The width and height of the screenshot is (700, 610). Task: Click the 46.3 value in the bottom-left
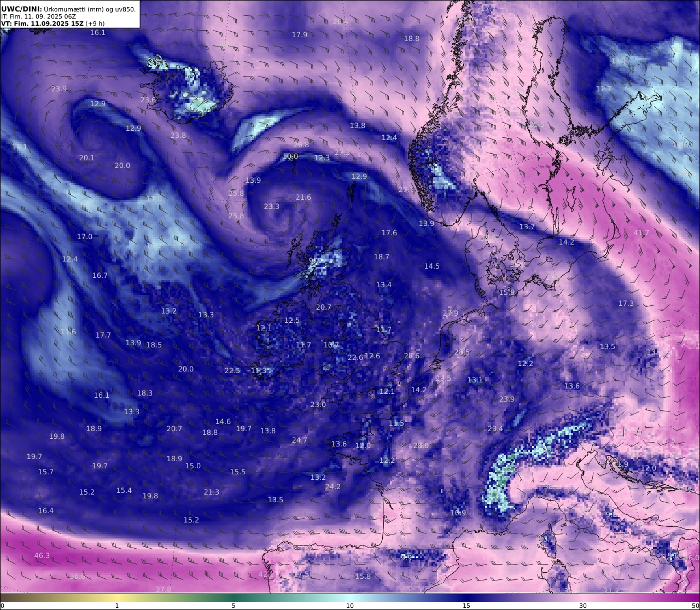point(42,555)
